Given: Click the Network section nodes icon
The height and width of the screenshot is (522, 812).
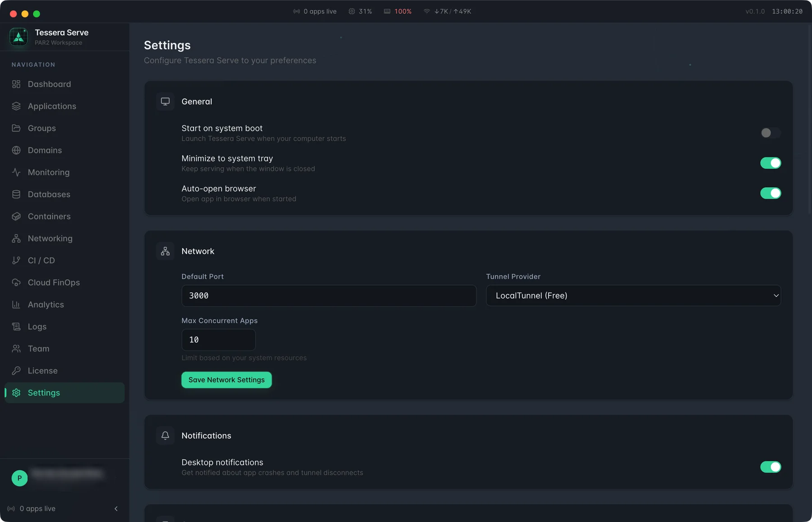Looking at the screenshot, I should [x=165, y=251].
